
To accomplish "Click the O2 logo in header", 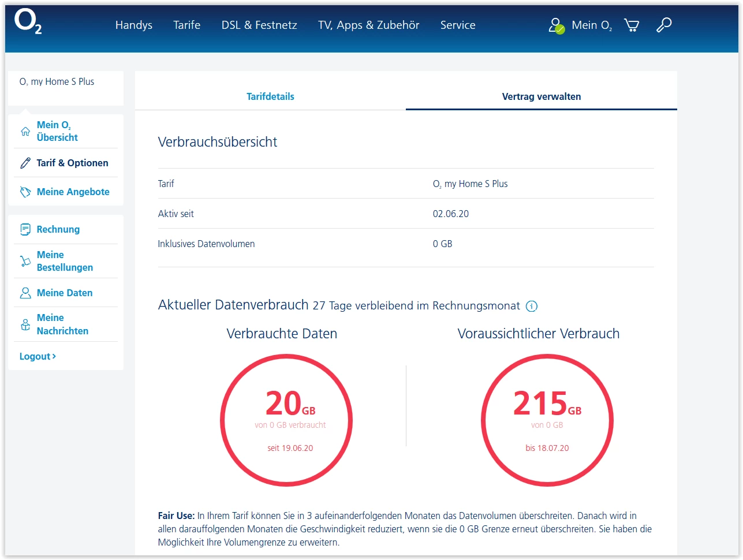I will coord(28,22).
